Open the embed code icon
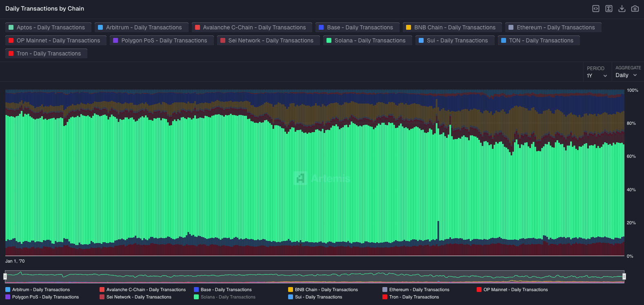Screen dimensions: 644x305 [596, 9]
